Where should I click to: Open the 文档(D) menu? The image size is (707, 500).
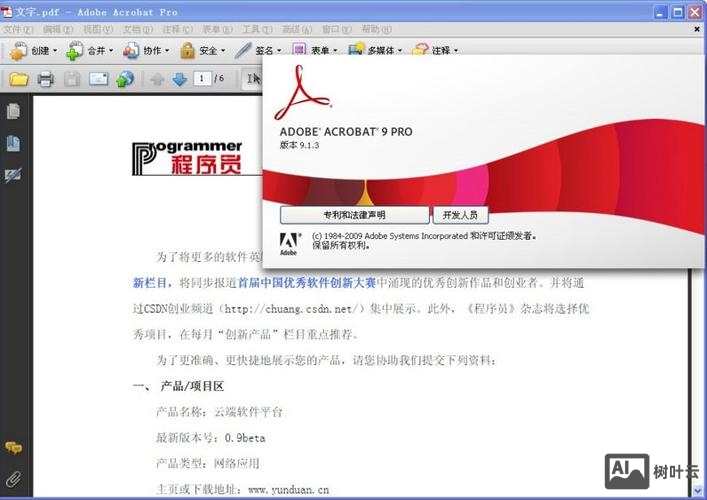[x=138, y=29]
